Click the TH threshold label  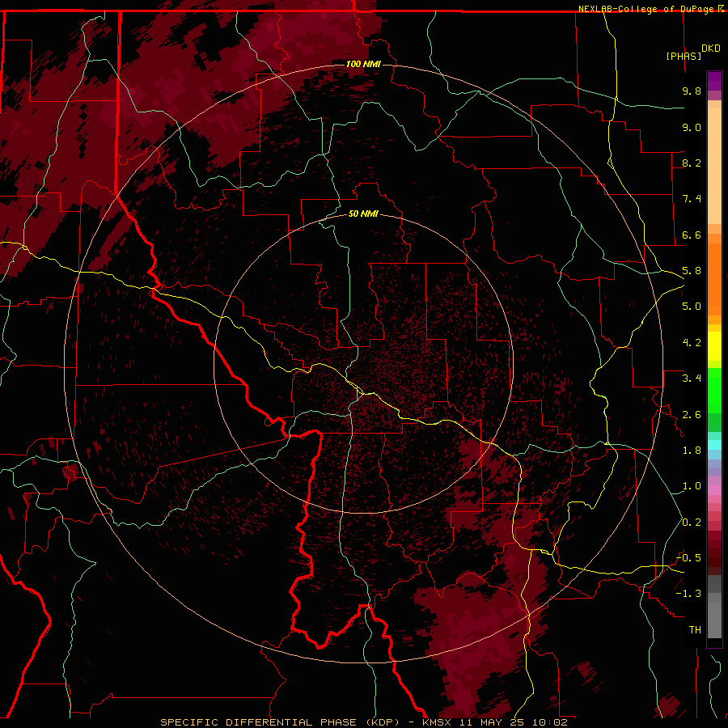click(695, 630)
